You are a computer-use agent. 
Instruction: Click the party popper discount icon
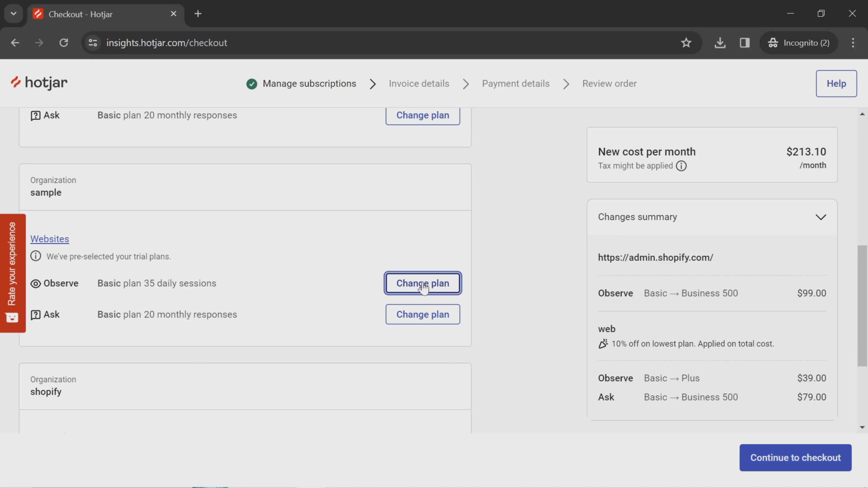pyautogui.click(x=603, y=343)
